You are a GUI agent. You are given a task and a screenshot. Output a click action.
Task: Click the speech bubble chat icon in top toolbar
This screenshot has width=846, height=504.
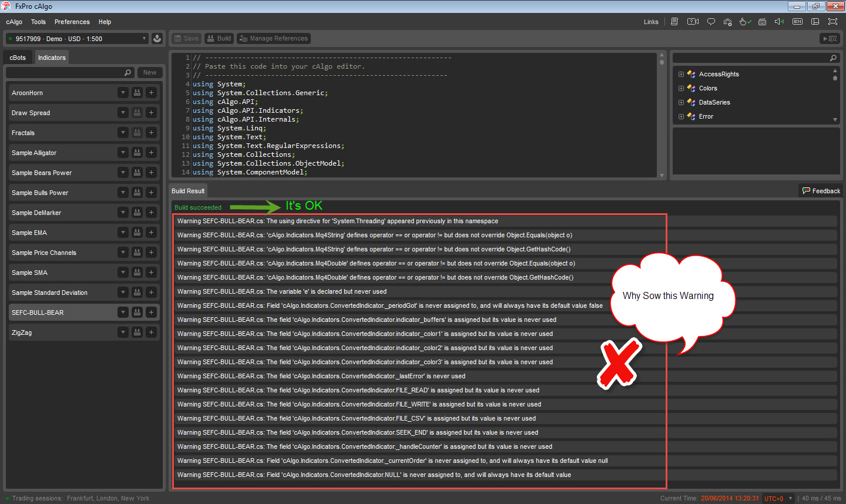coord(711,22)
